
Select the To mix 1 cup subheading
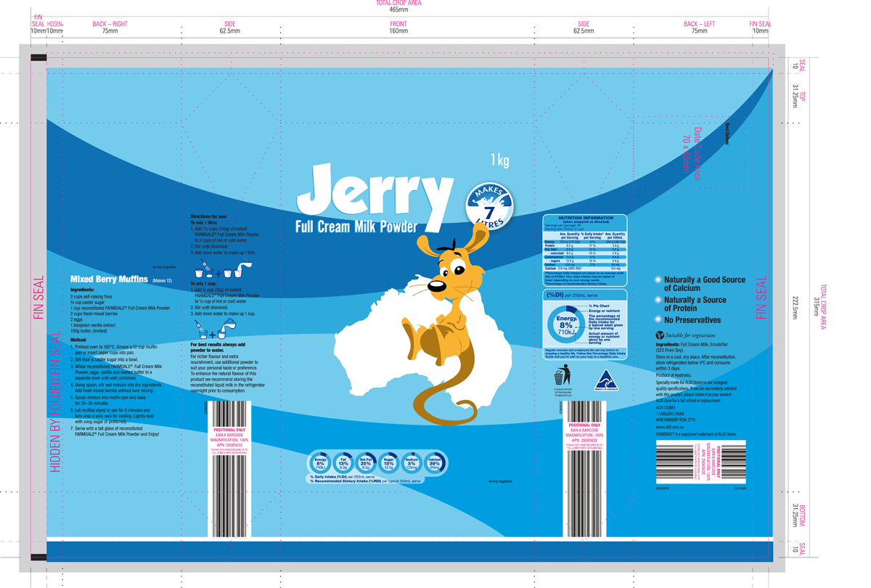click(203, 284)
